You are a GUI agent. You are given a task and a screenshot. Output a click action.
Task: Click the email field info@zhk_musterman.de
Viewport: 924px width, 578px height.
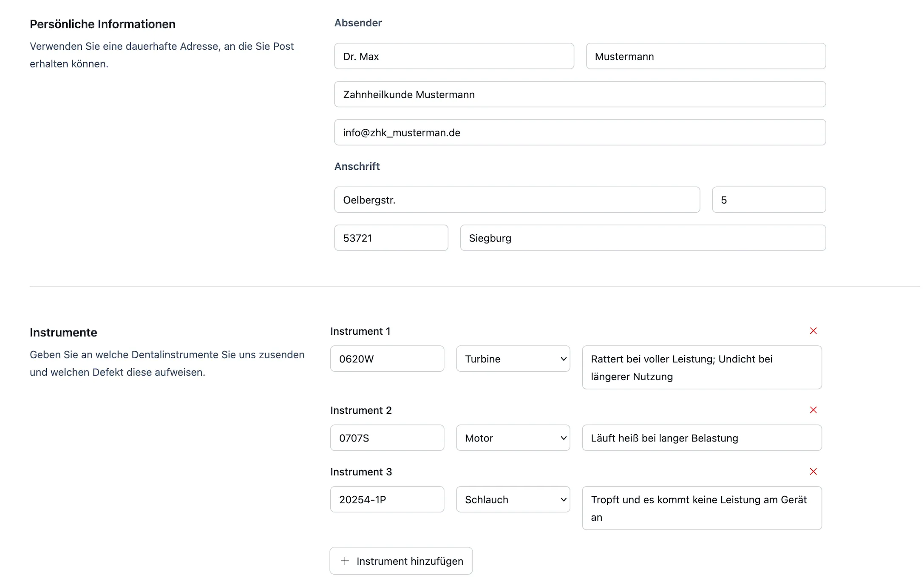pos(580,132)
